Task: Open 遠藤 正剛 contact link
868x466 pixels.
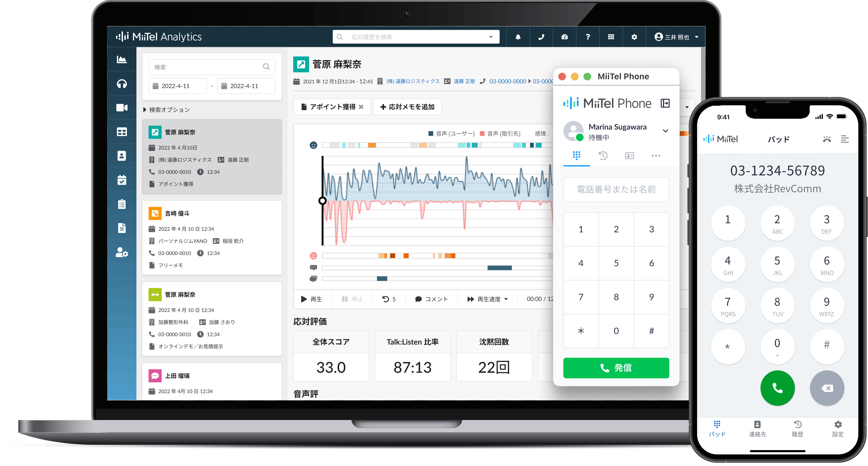Action: (x=464, y=81)
